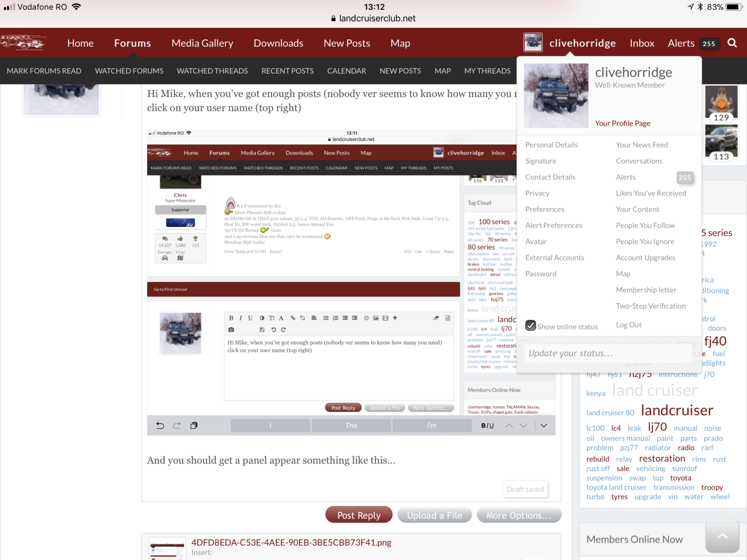Viewport: 747px width, 560px height.
Task: Open Your News Feed
Action: (642, 145)
